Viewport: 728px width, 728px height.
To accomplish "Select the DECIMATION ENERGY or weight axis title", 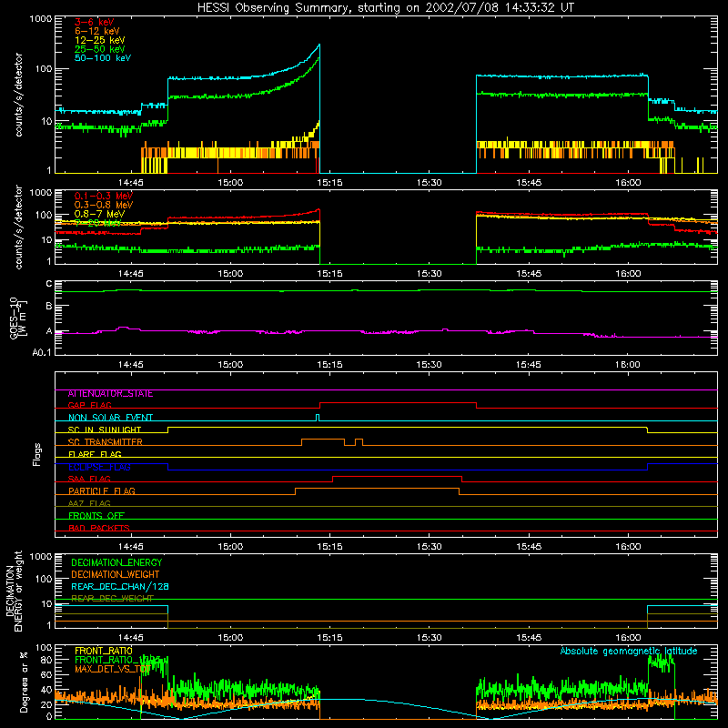I will pos(15,591).
